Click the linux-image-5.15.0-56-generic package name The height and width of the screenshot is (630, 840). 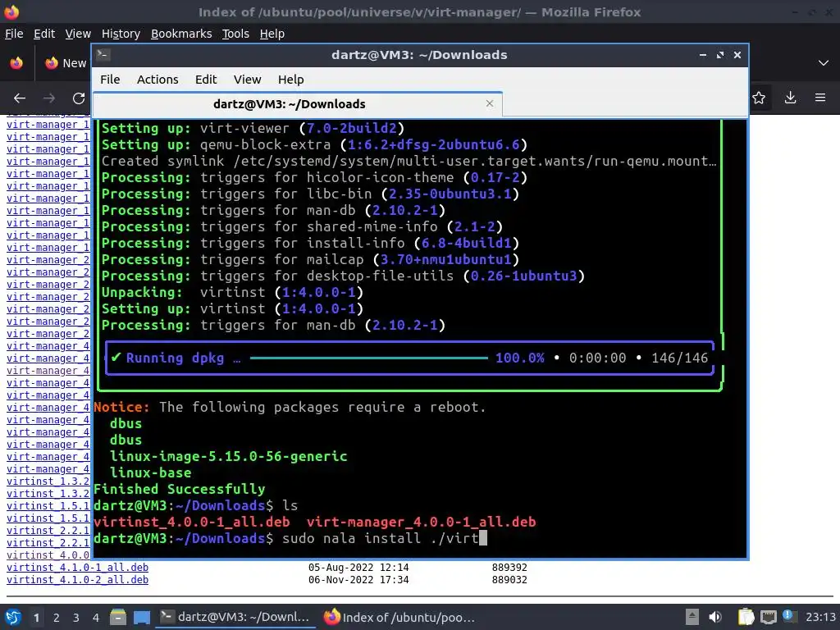(229, 456)
